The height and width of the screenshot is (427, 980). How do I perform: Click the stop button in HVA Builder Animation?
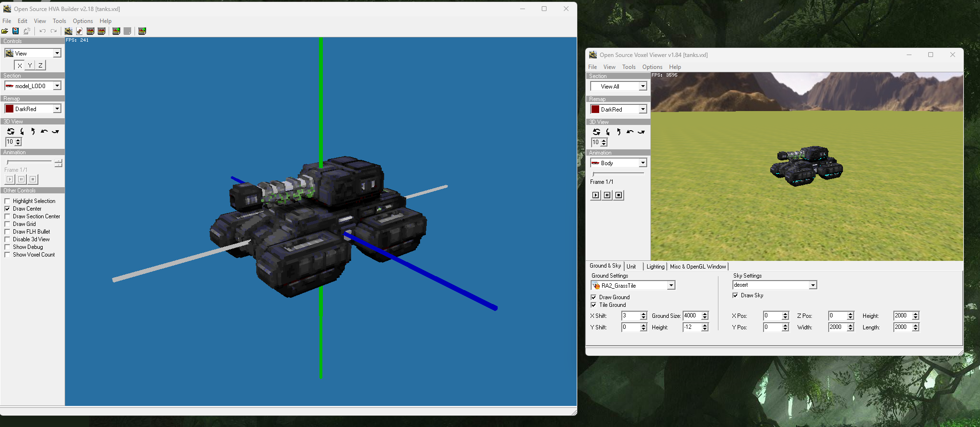[x=33, y=179]
